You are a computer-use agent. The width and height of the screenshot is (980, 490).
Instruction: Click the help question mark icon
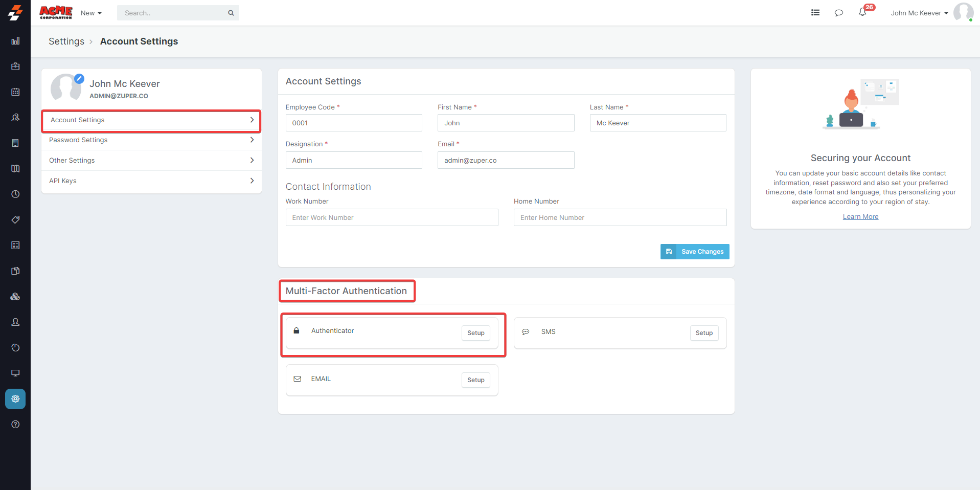[15, 425]
